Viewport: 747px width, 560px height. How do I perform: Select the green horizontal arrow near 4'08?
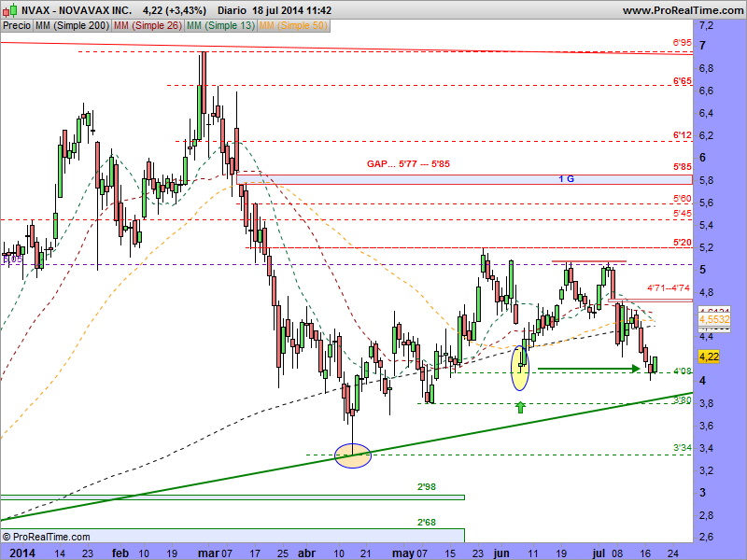click(x=589, y=369)
